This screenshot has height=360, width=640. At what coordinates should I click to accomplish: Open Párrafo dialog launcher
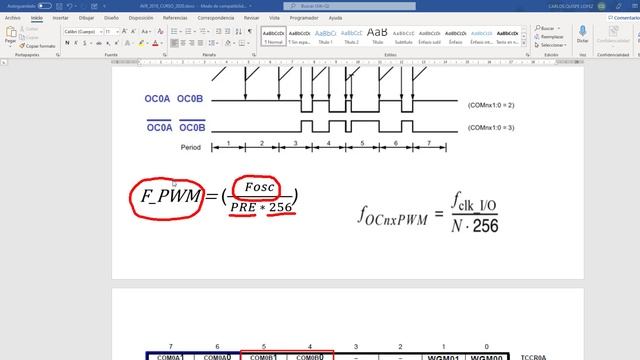tap(254, 55)
